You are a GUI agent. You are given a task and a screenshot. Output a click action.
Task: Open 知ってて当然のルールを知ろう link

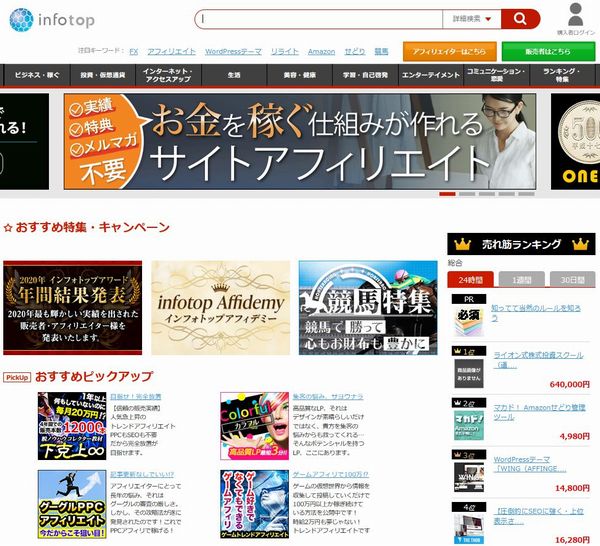tap(536, 313)
